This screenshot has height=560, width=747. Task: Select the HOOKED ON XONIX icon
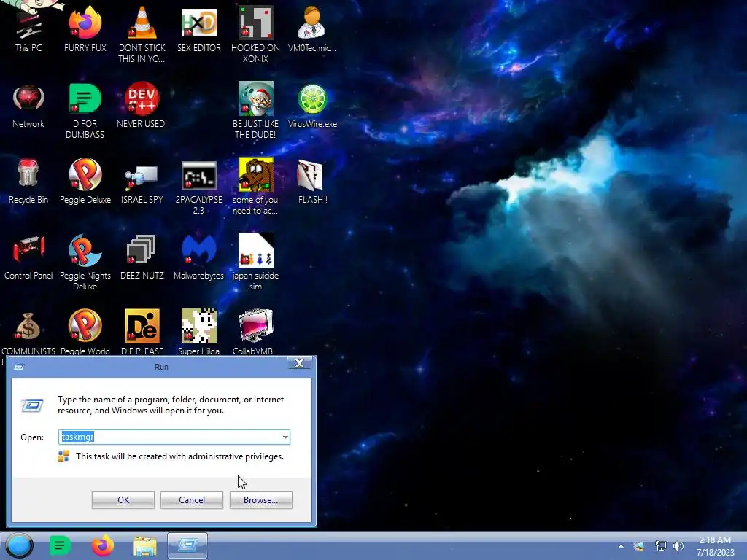pyautogui.click(x=255, y=34)
